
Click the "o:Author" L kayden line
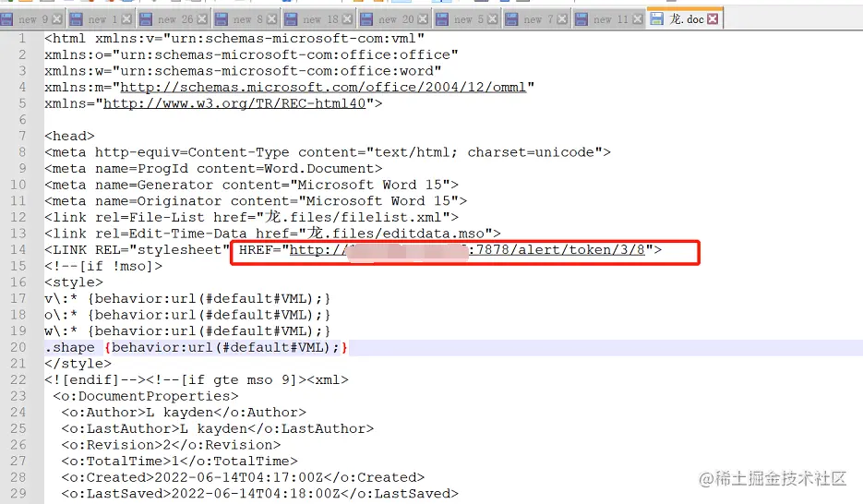click(184, 412)
